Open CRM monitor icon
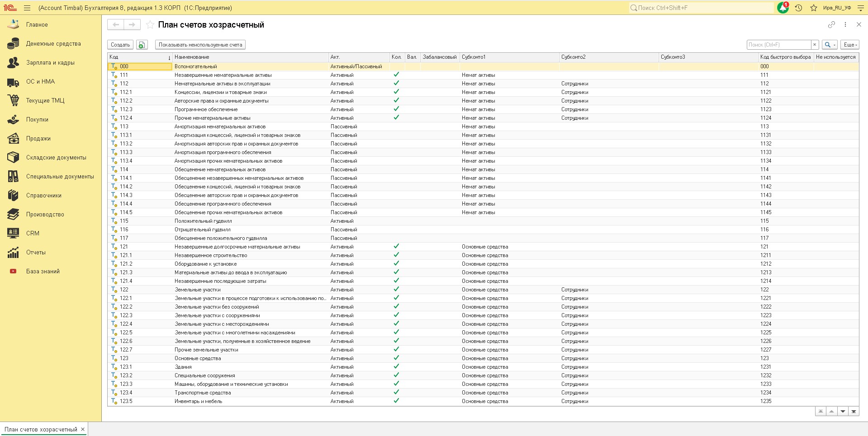The height and width of the screenshot is (436, 868). click(x=13, y=233)
